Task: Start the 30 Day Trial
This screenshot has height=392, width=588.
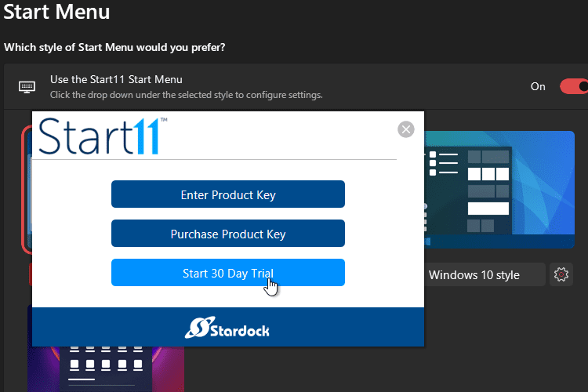Action: (x=228, y=273)
